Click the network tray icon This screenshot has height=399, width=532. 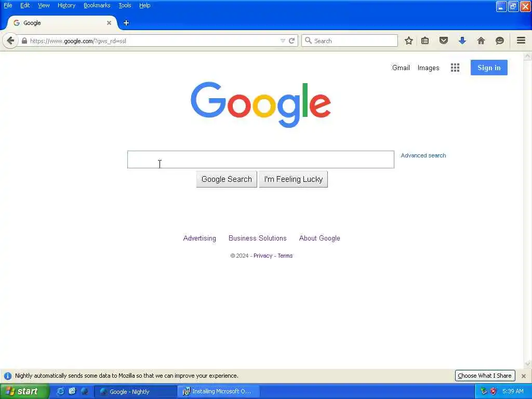484,391
